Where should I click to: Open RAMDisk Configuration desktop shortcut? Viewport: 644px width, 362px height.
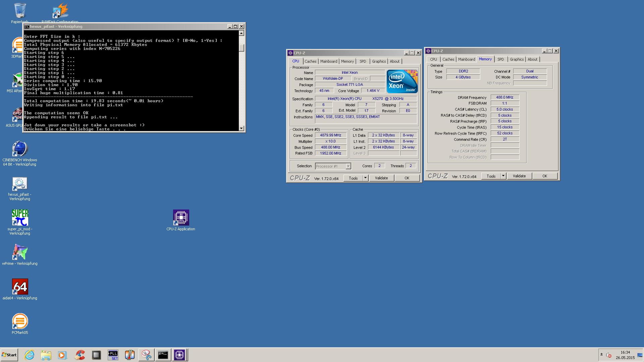coord(60,11)
